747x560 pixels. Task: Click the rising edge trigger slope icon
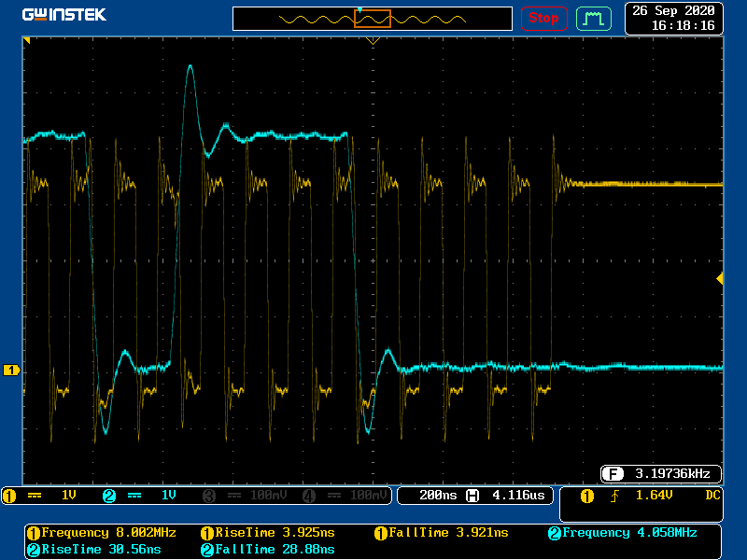tap(615, 495)
